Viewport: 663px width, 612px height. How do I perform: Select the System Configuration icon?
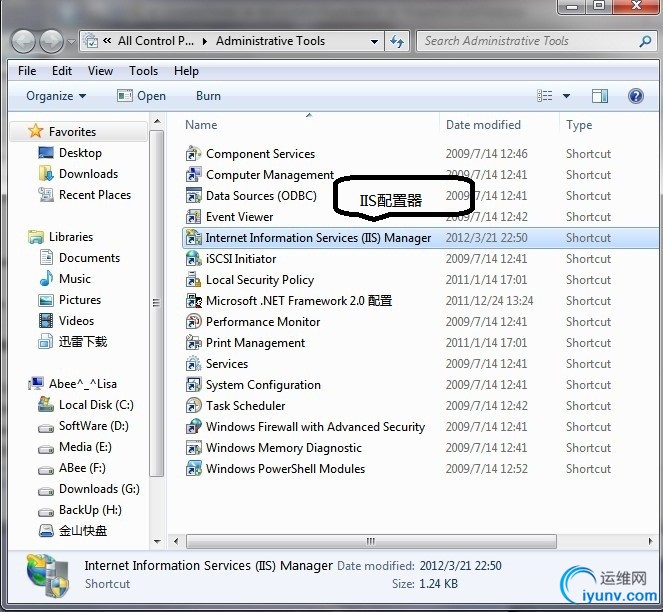tap(194, 385)
